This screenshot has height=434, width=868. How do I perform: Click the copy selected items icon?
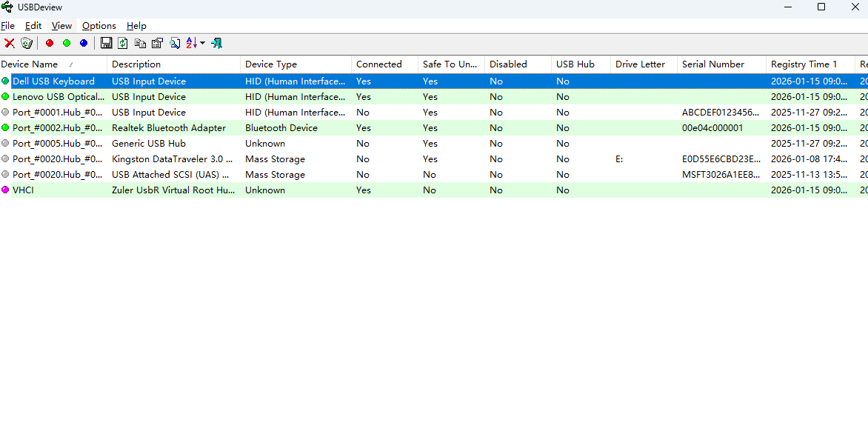(140, 44)
